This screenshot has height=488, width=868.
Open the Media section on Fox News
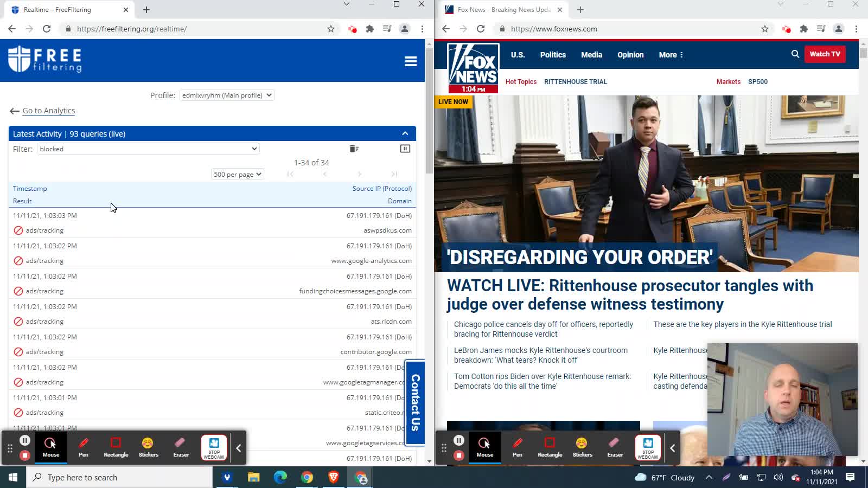pos(591,55)
